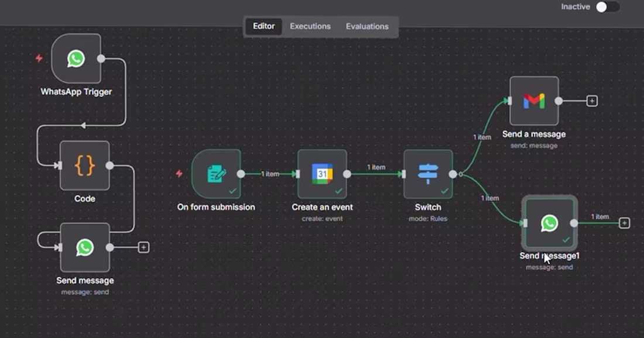Click the 'send: message' subtitle
The width and height of the screenshot is (644, 338).
point(534,146)
